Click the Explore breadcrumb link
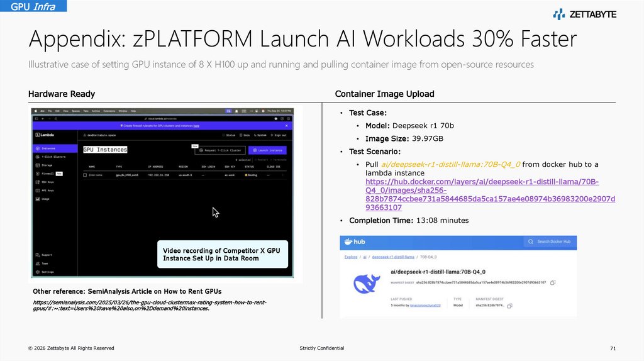Image resolution: width=644 pixels, height=361 pixels. click(x=351, y=257)
